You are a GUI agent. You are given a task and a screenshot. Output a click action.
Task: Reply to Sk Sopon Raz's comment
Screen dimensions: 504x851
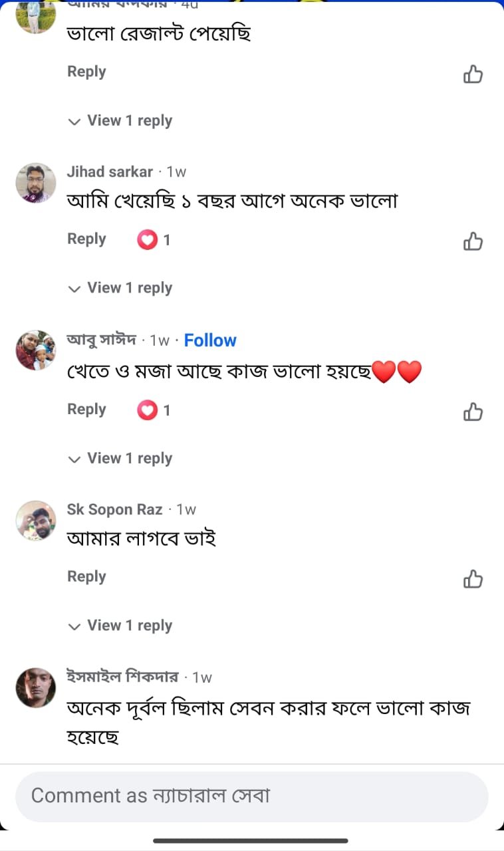point(86,576)
